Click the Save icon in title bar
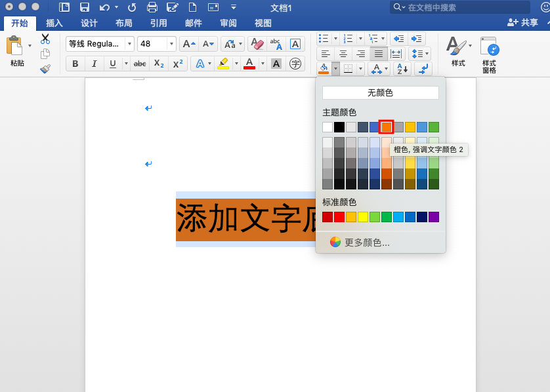This screenshot has width=550, height=392. click(x=84, y=8)
